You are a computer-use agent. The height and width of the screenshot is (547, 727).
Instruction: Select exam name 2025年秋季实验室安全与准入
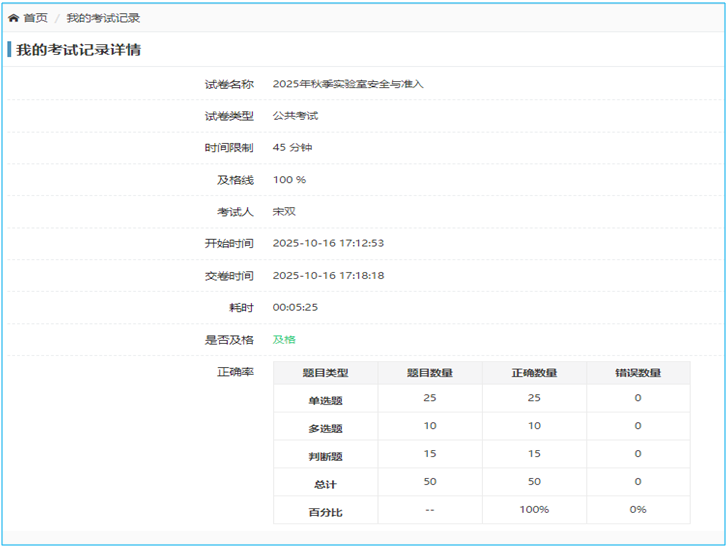(x=348, y=84)
